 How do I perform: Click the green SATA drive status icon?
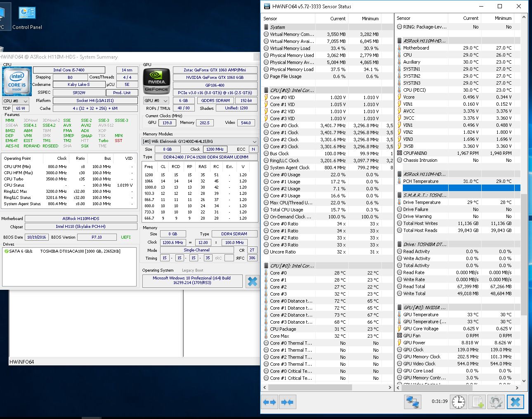[6, 251]
